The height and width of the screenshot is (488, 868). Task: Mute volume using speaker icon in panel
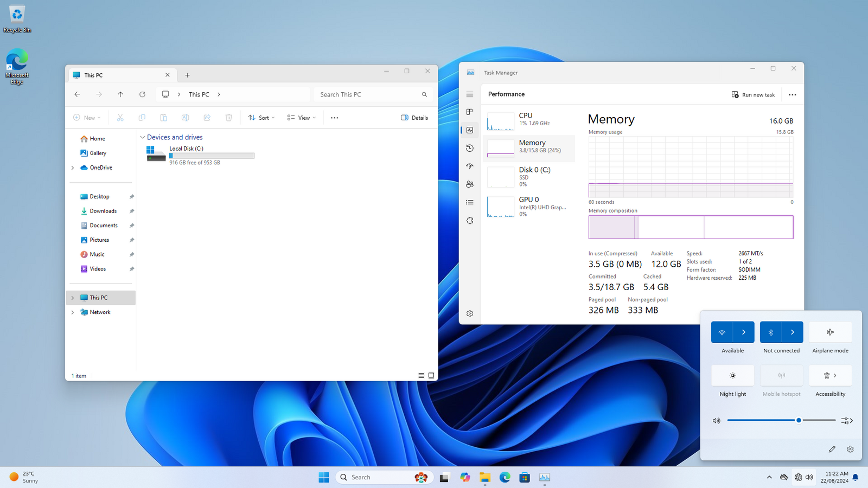pos(717,420)
